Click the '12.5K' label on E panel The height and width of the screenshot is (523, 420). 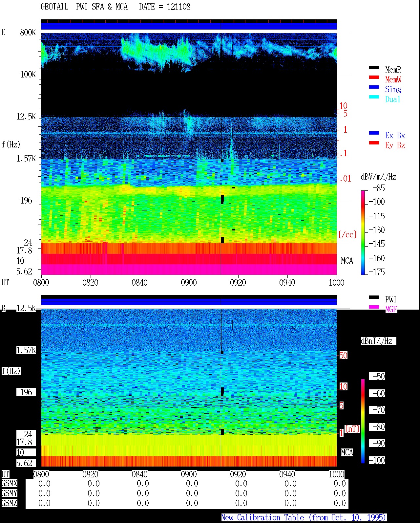coord(26,117)
